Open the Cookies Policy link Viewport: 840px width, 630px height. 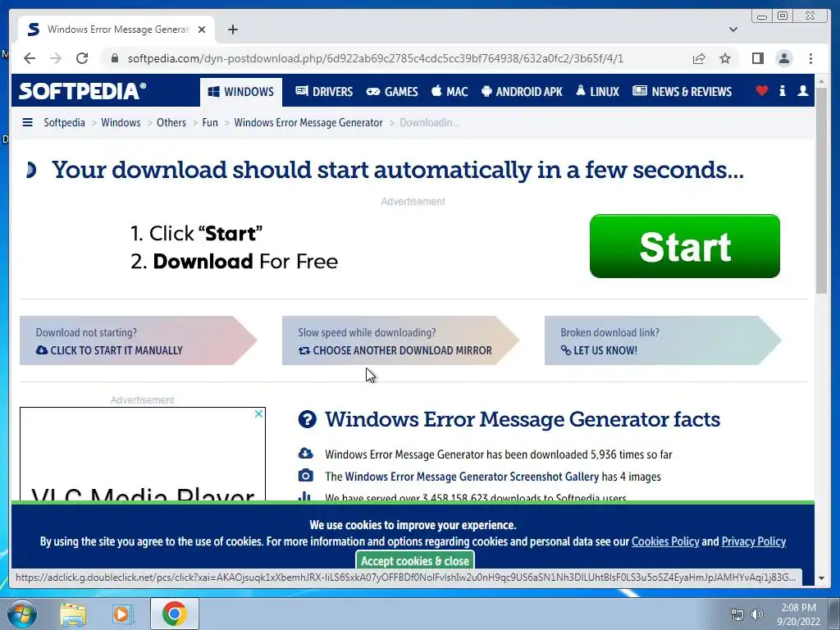pyautogui.click(x=665, y=541)
